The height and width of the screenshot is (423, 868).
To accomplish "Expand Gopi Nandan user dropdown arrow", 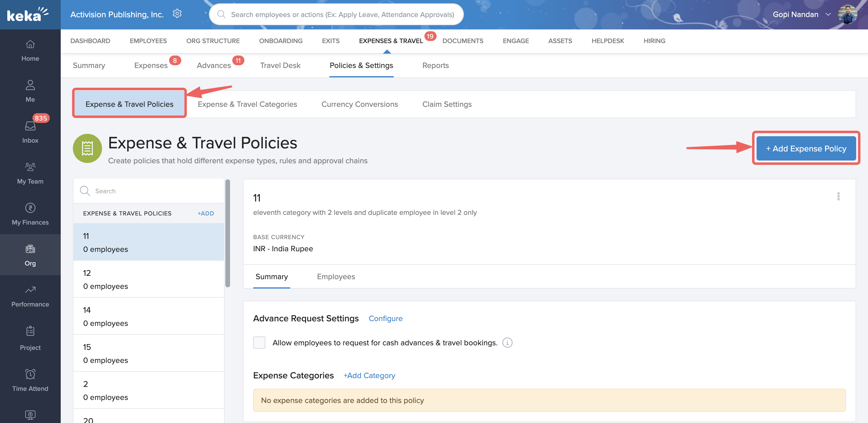I will [x=828, y=15].
